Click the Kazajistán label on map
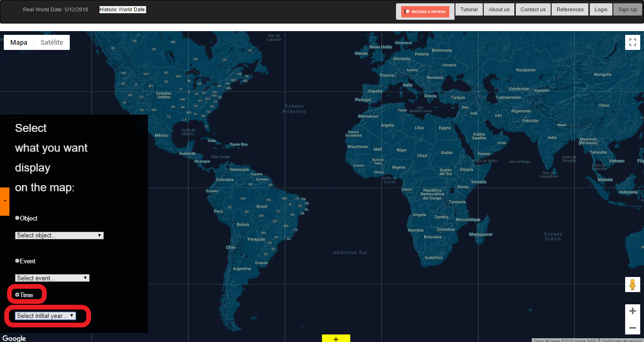Viewport: 644px width, 342px height. tap(526, 70)
